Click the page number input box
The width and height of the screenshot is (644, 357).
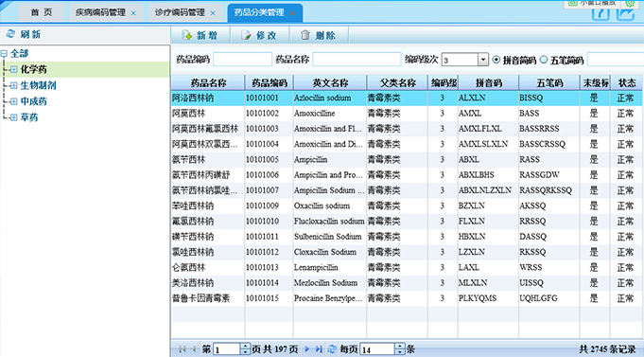coord(227,349)
